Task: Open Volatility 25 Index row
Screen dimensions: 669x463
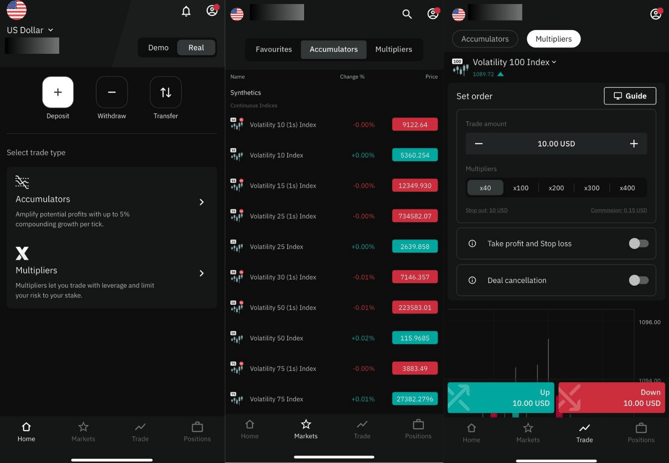Action: (x=334, y=247)
